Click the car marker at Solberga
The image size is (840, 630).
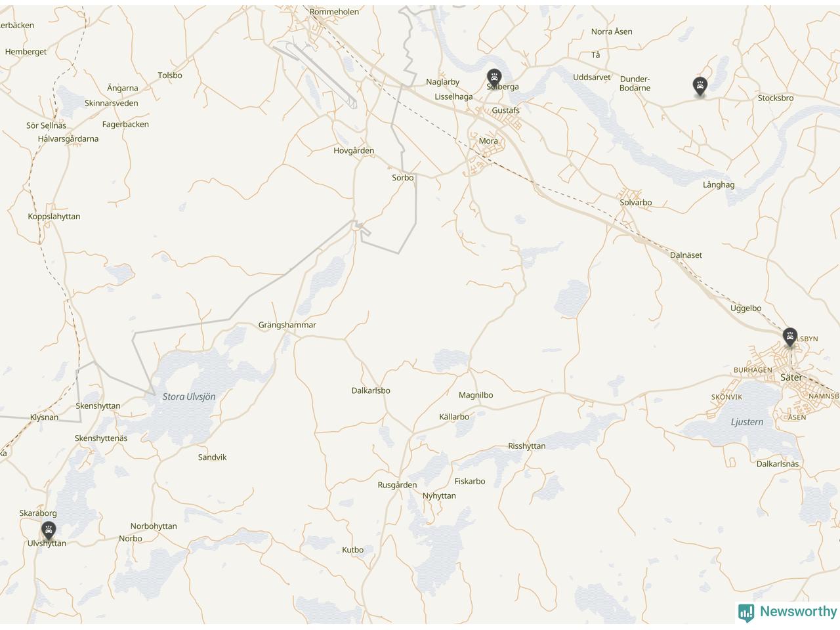494,78
